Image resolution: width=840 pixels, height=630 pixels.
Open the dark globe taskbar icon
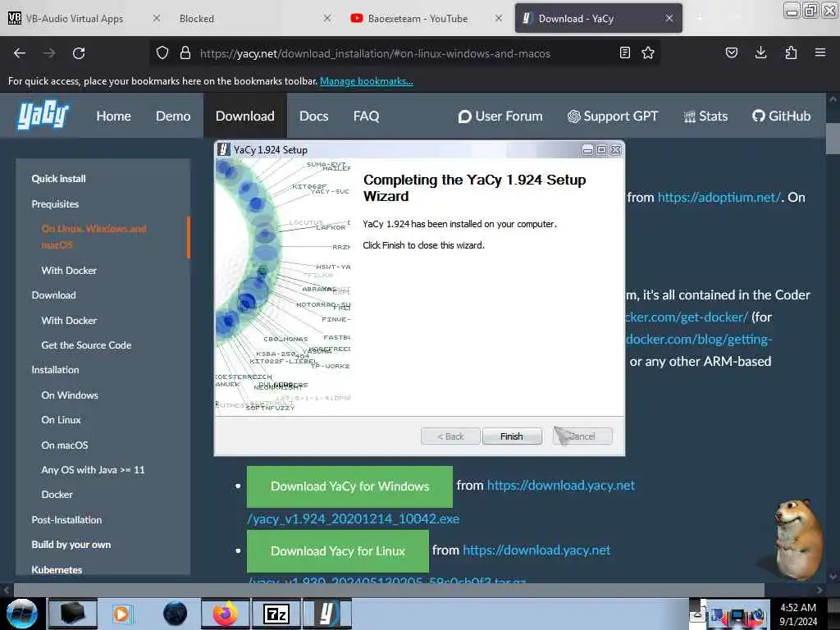tap(176, 614)
